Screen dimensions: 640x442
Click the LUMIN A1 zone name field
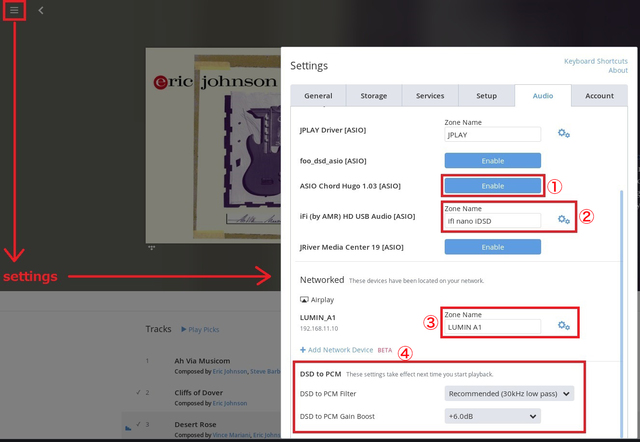492,327
